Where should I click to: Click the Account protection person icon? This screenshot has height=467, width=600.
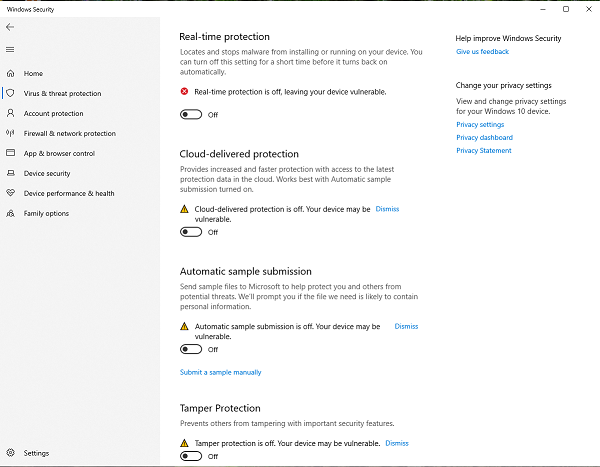(x=11, y=113)
